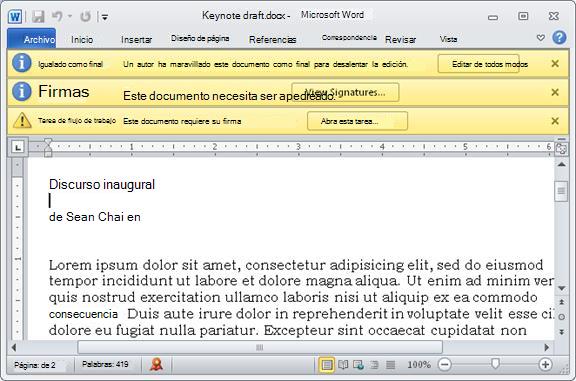Switch to the Inicio tab

coord(82,39)
